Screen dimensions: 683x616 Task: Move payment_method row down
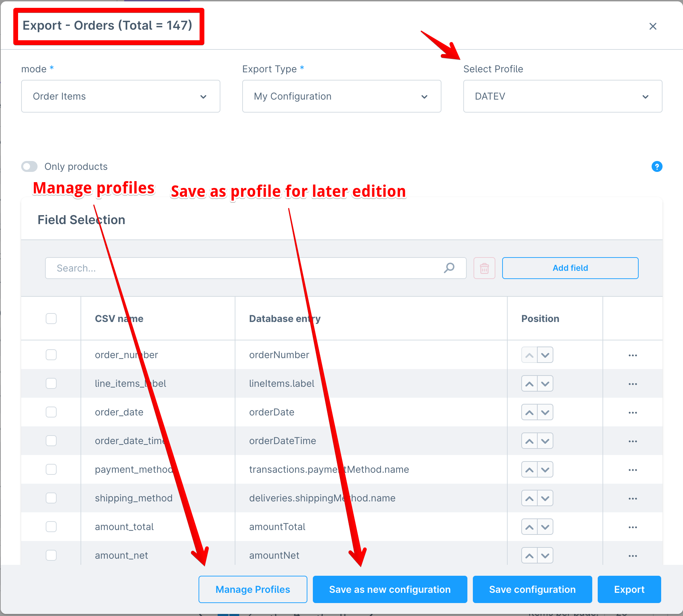545,470
